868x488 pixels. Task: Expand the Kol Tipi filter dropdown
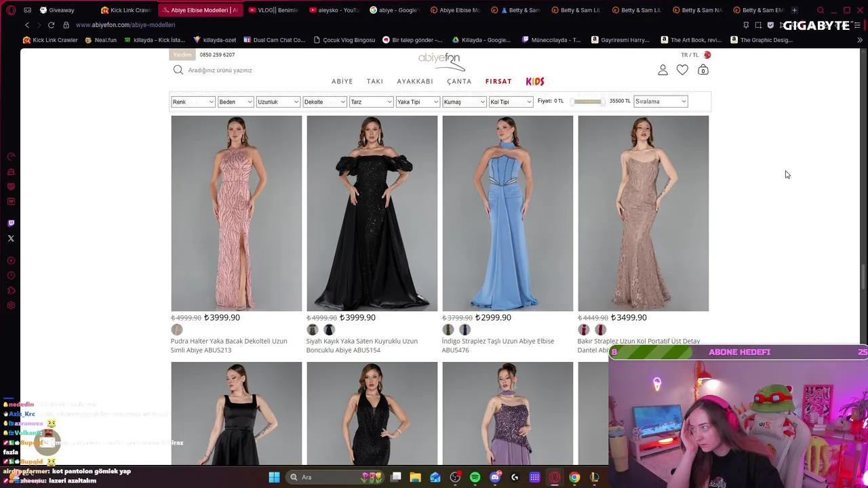pos(511,102)
